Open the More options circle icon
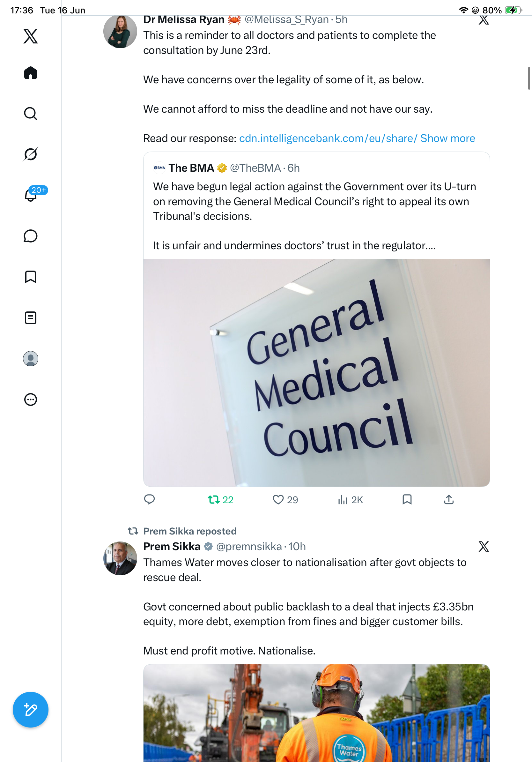The height and width of the screenshot is (762, 532). (x=31, y=399)
